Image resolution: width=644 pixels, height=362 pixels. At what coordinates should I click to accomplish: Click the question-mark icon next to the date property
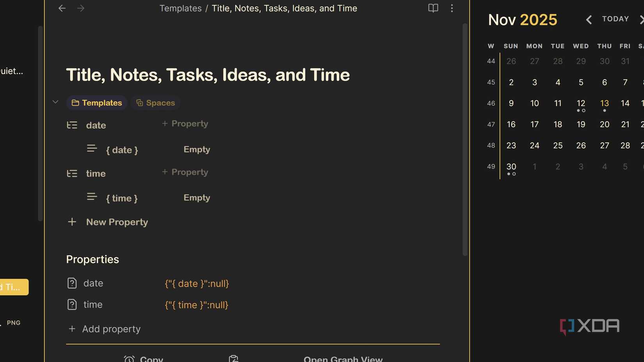pos(72,283)
